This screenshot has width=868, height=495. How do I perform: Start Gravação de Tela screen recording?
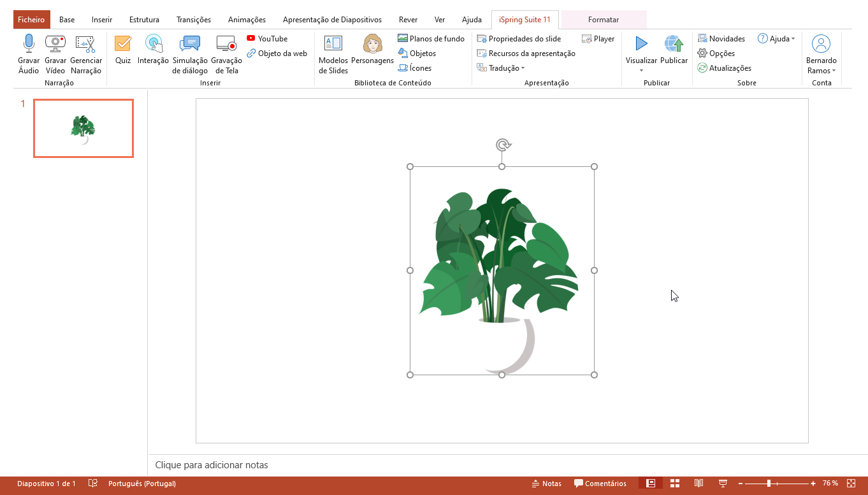tap(226, 44)
